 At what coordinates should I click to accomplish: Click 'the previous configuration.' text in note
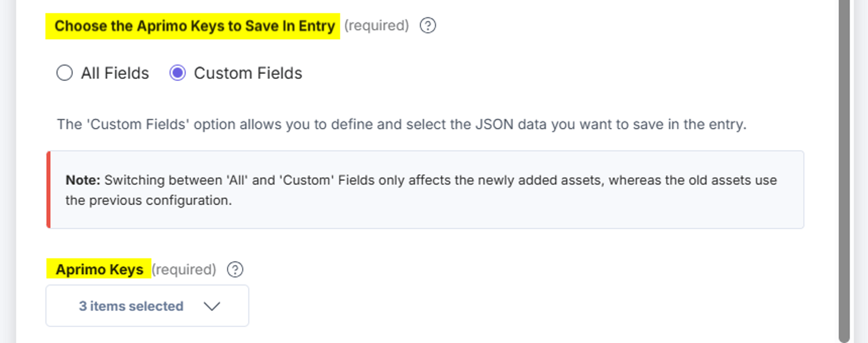click(149, 200)
